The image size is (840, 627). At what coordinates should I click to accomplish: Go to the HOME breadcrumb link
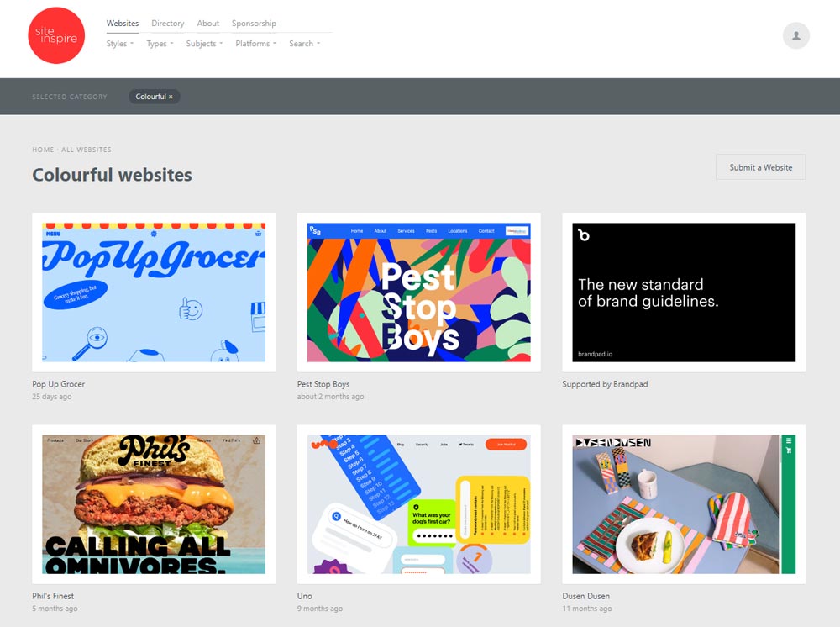click(43, 150)
